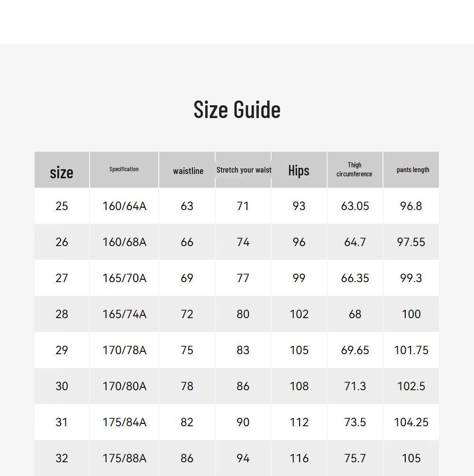This screenshot has height=476, width=474.
Task: Click the 'size' column header
Action: coord(62,172)
